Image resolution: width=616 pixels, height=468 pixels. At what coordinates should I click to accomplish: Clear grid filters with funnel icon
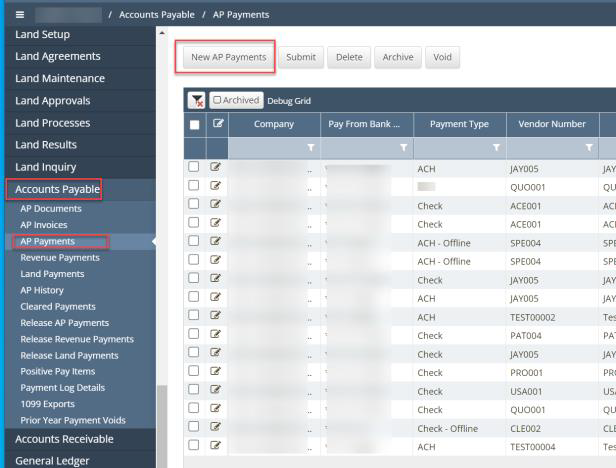coord(197,100)
